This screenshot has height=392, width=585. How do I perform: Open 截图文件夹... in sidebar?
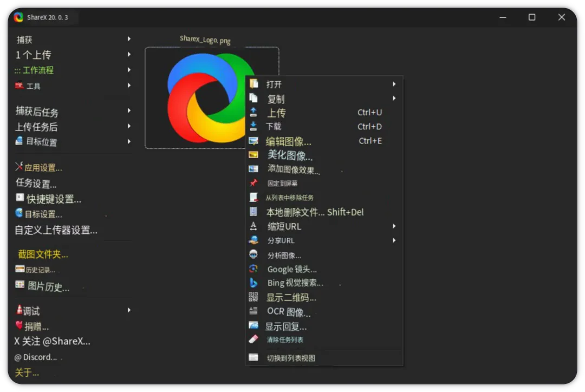pyautogui.click(x=43, y=254)
